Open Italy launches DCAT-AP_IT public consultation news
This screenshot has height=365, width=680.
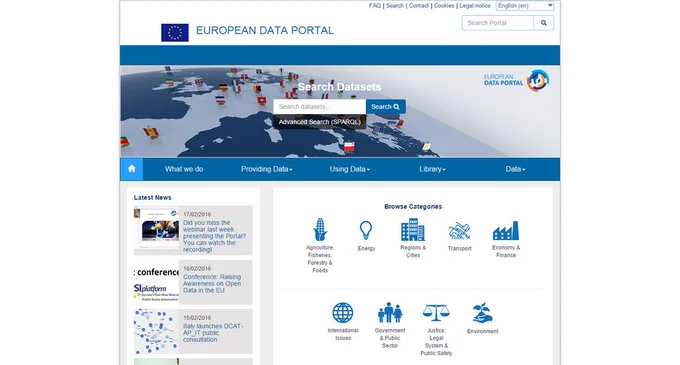coord(213,332)
